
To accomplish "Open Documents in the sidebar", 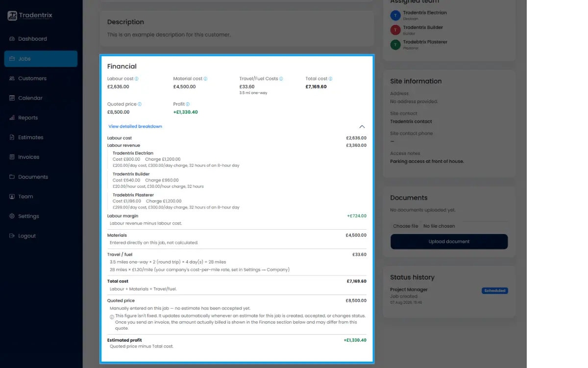I will pyautogui.click(x=41, y=177).
